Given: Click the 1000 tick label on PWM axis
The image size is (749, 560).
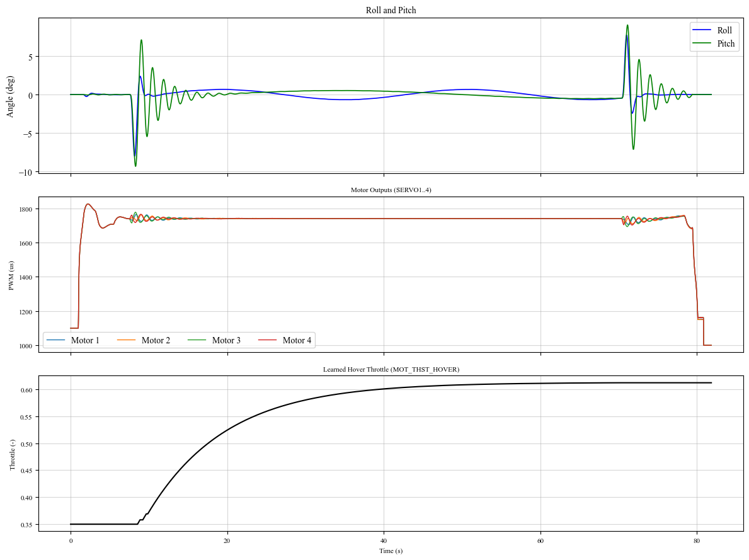Looking at the screenshot, I should (x=26, y=346).
